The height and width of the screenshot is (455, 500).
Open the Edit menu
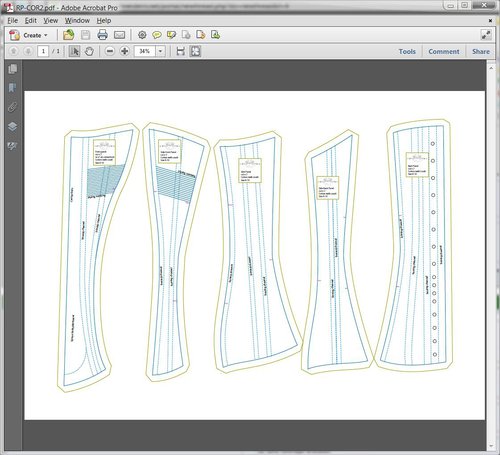[x=31, y=20]
